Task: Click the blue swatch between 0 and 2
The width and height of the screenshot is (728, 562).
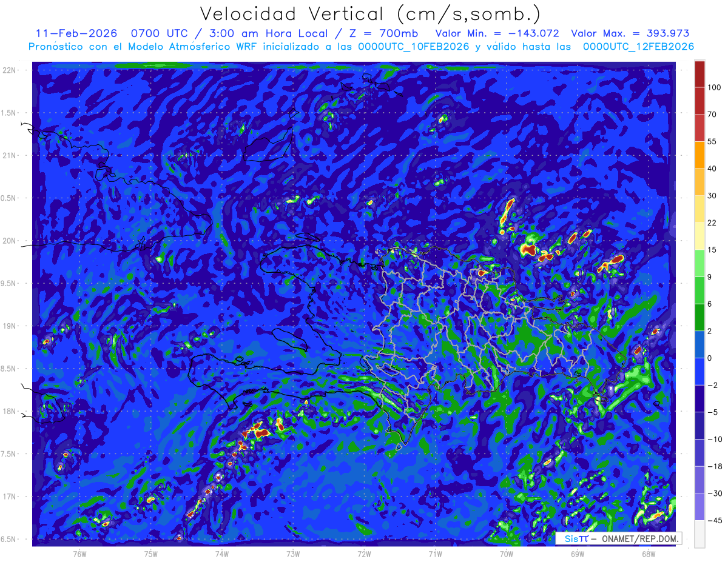Action: click(x=699, y=344)
